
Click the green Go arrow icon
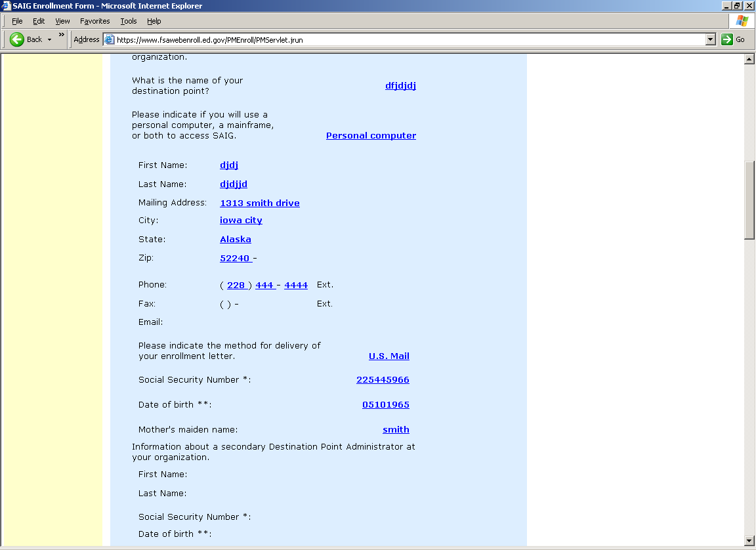pyautogui.click(x=727, y=39)
